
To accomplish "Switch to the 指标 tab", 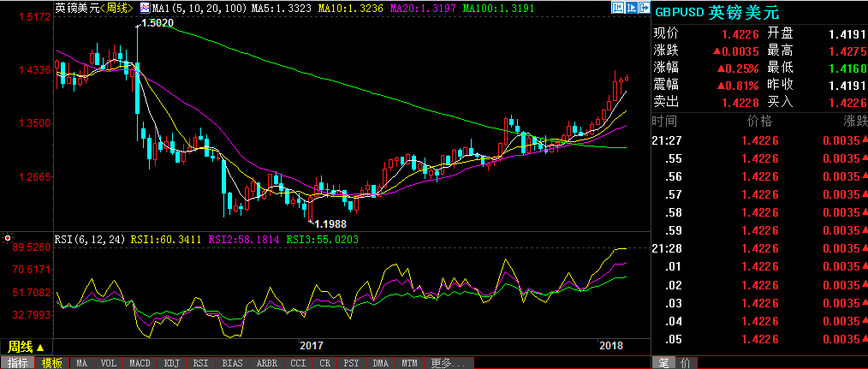I will pos(17,363).
